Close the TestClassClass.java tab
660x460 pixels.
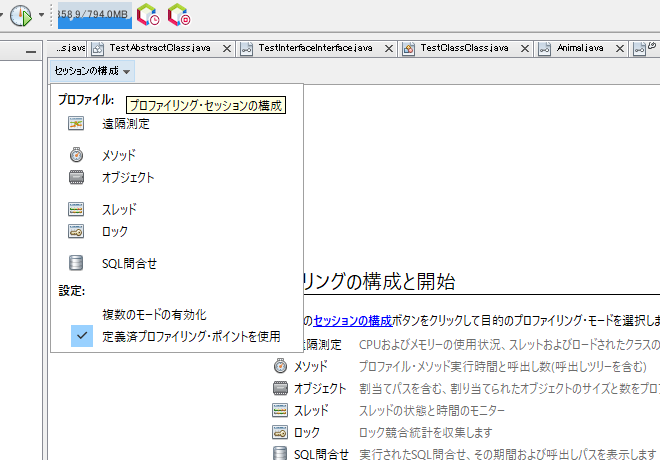[525, 49]
